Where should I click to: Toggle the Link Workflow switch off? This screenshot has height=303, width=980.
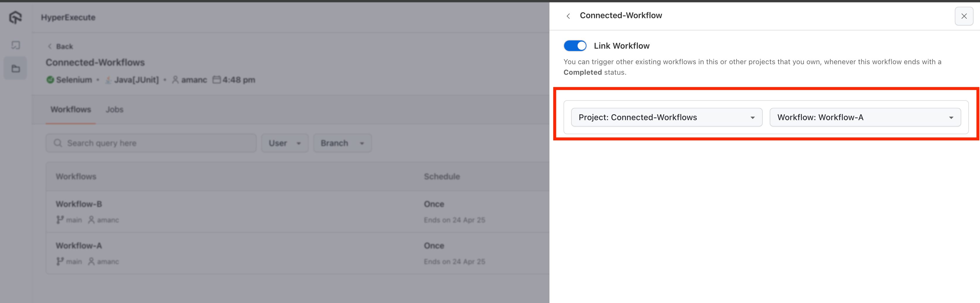(575, 46)
